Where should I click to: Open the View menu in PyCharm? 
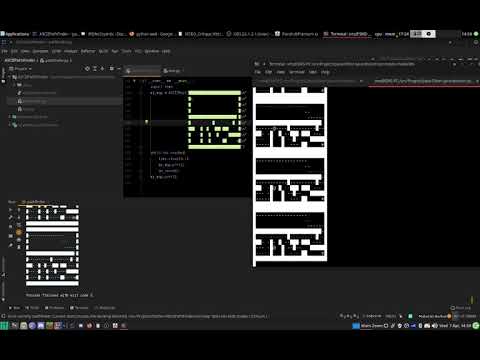tap(25, 51)
